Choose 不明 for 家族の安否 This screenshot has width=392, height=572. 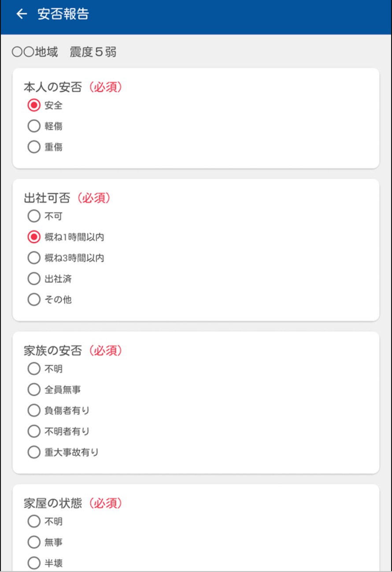[34, 369]
